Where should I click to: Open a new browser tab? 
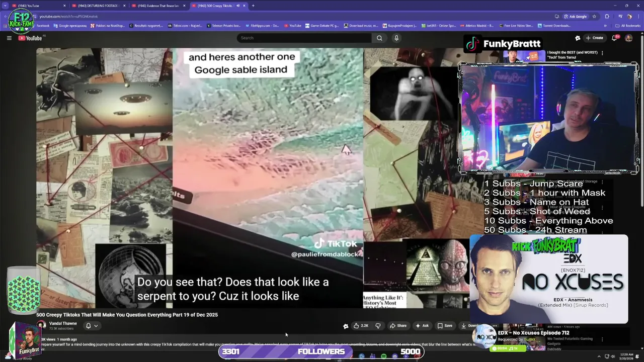tap(253, 6)
